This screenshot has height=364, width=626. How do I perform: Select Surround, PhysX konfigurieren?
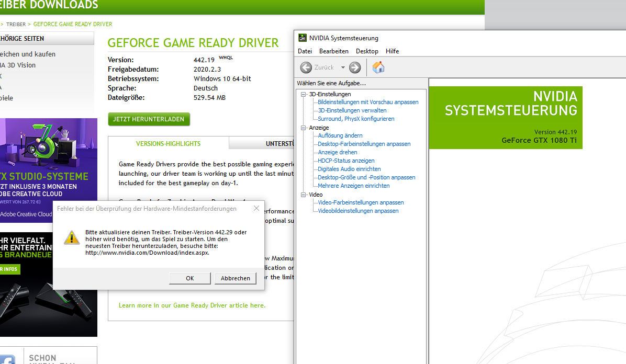(356, 119)
